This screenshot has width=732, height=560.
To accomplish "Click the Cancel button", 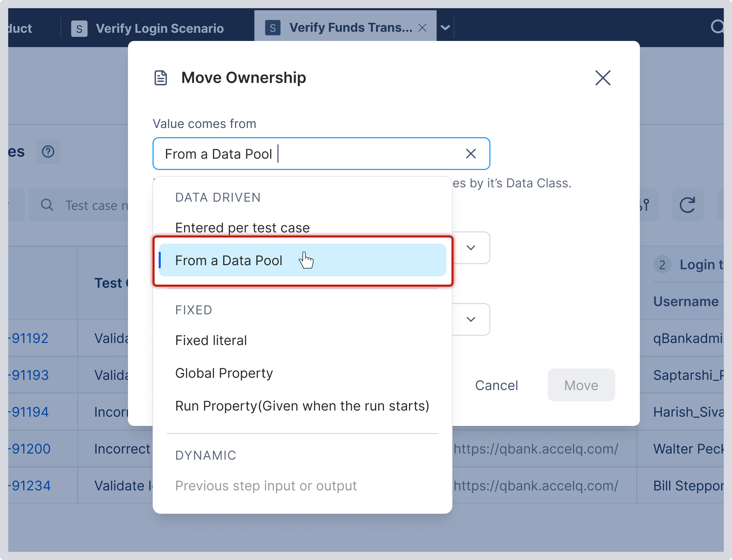I will pyautogui.click(x=497, y=385).
